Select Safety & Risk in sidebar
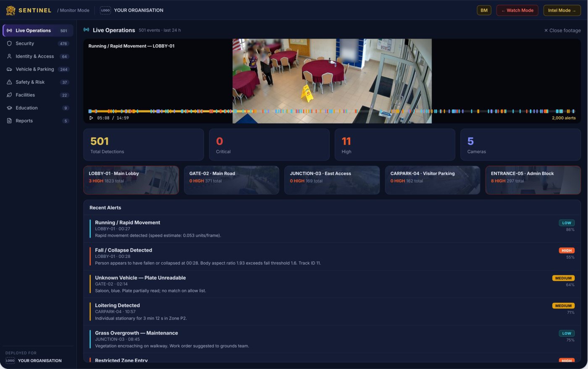Image resolution: width=588 pixels, height=369 pixels. tap(38, 82)
